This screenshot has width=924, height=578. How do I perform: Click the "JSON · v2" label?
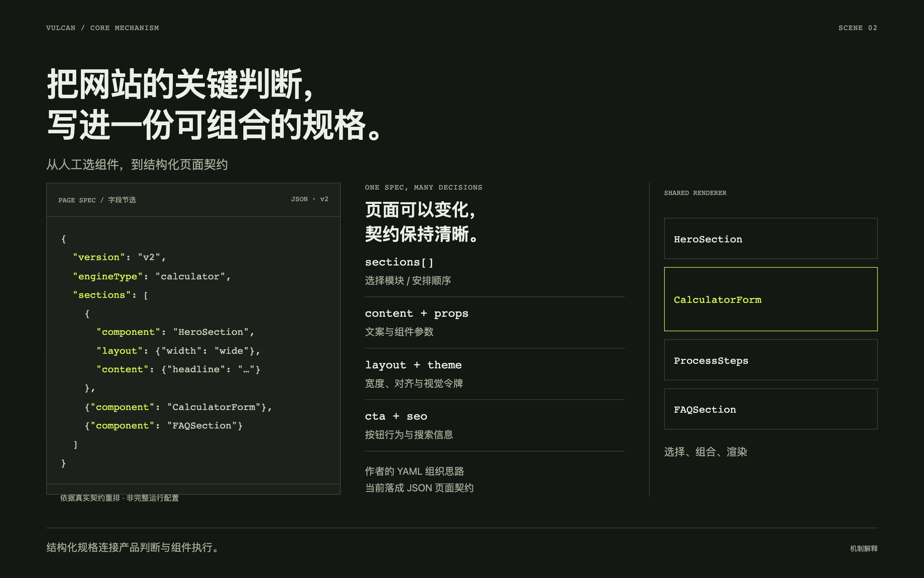pyautogui.click(x=310, y=199)
